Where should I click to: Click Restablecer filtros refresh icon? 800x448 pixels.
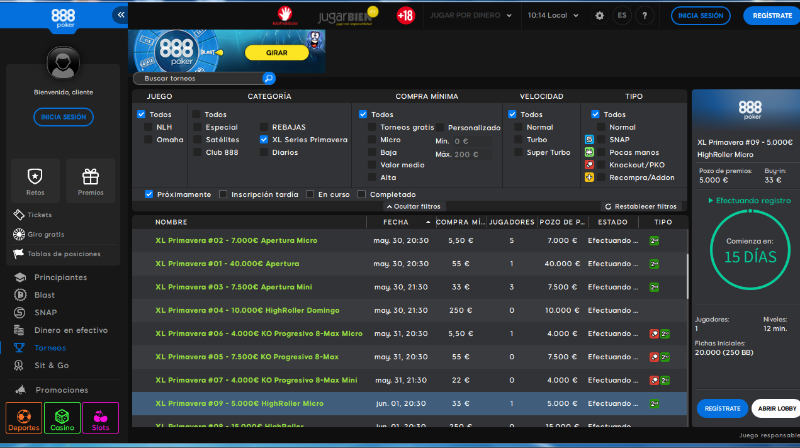tap(608, 207)
